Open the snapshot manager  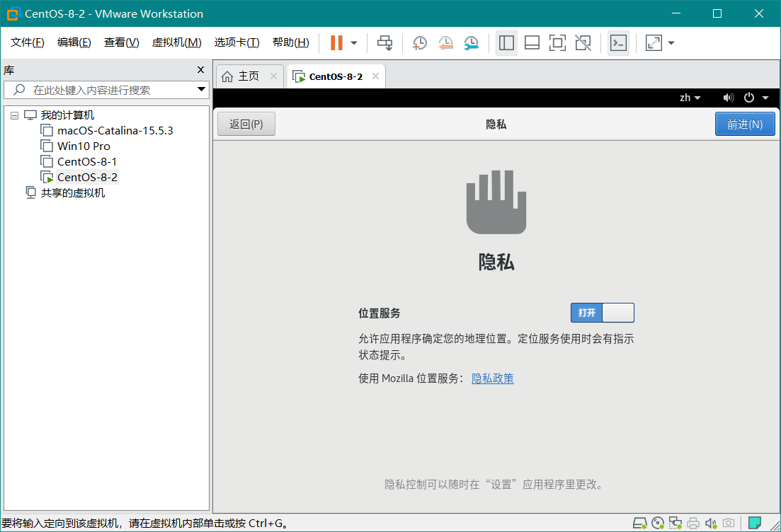click(x=471, y=43)
